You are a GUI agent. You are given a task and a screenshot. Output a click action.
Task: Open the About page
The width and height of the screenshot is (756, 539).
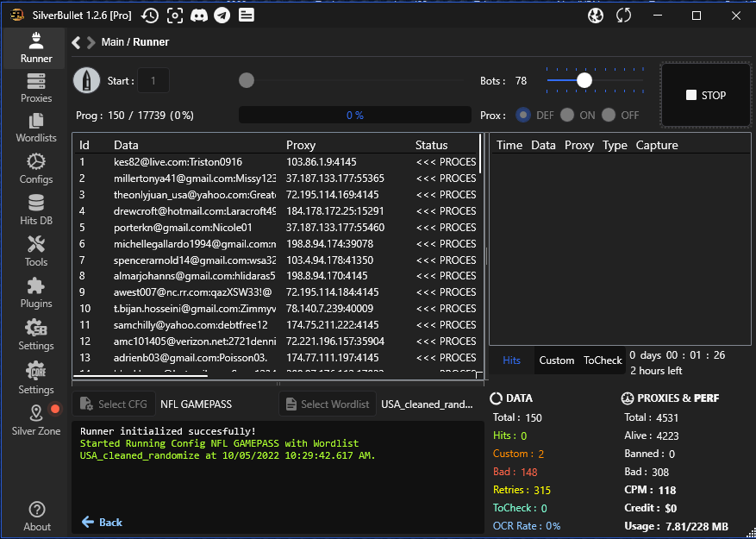[37, 517]
